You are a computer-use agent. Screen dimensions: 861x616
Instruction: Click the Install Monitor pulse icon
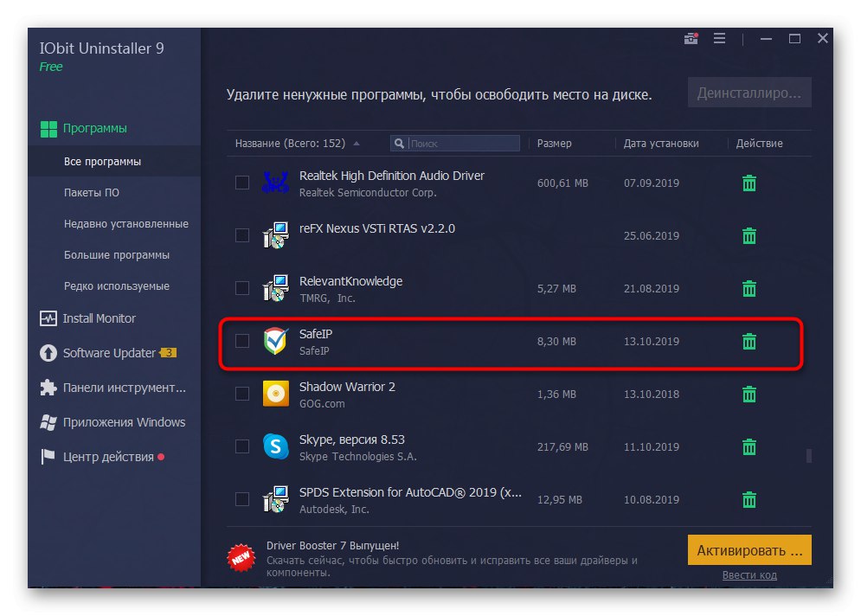48,318
